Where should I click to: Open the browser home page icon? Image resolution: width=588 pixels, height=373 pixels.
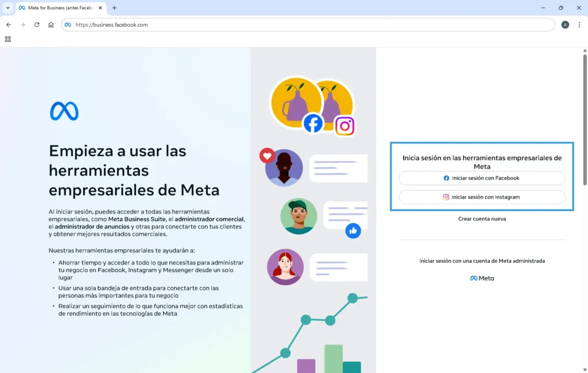(x=51, y=25)
